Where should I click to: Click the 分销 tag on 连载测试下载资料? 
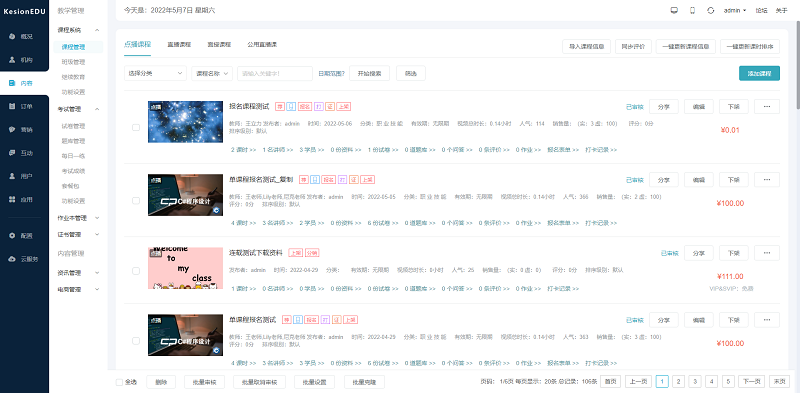coord(312,253)
